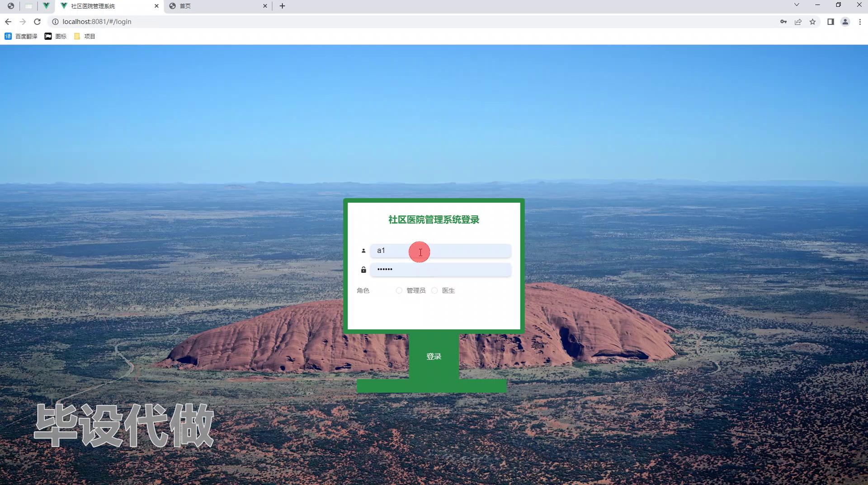The height and width of the screenshot is (485, 868).
Task: Open the browser profile avatar
Action: pos(845,22)
